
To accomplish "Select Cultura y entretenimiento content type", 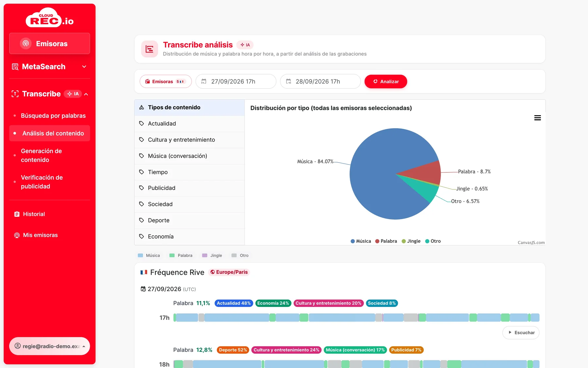I will (189, 140).
